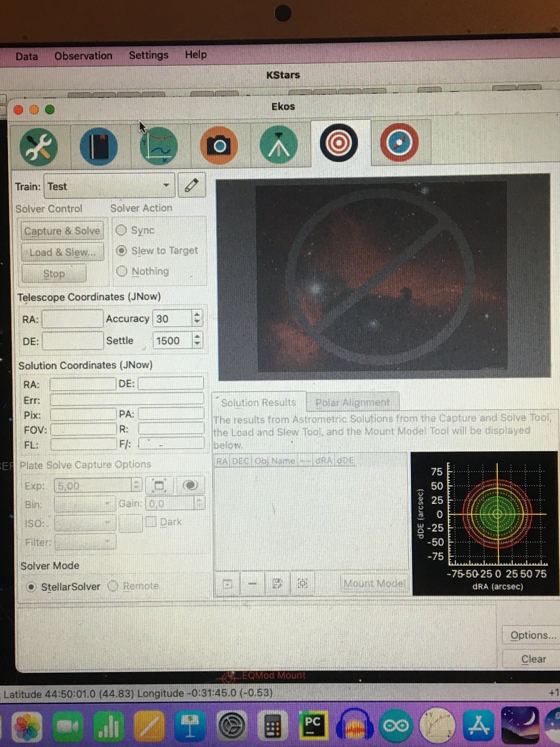Click the Accuracy value field
Screen dimensions: 560x747
coord(172,318)
